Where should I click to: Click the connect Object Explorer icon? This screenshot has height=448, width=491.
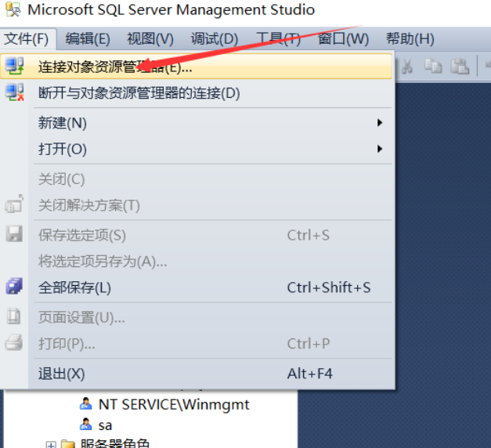point(14,66)
